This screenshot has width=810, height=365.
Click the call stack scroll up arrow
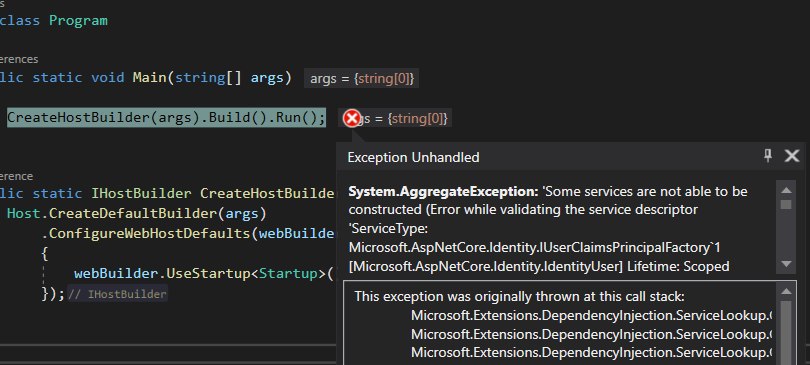(786, 291)
